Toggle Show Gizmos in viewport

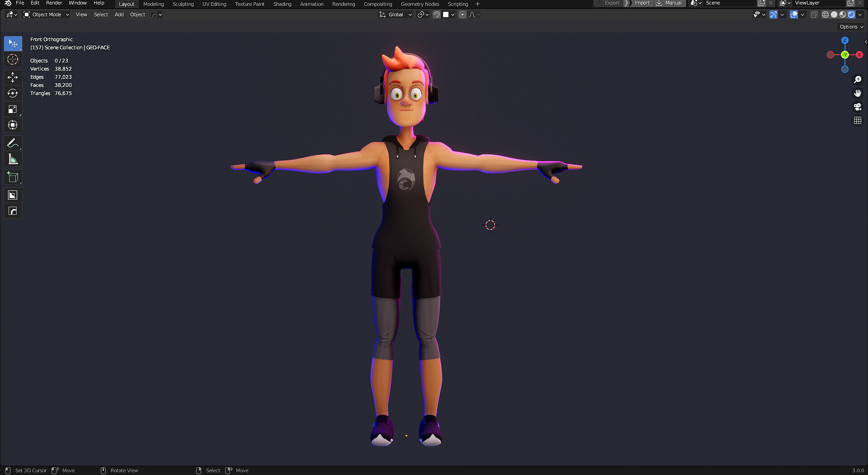(773, 14)
